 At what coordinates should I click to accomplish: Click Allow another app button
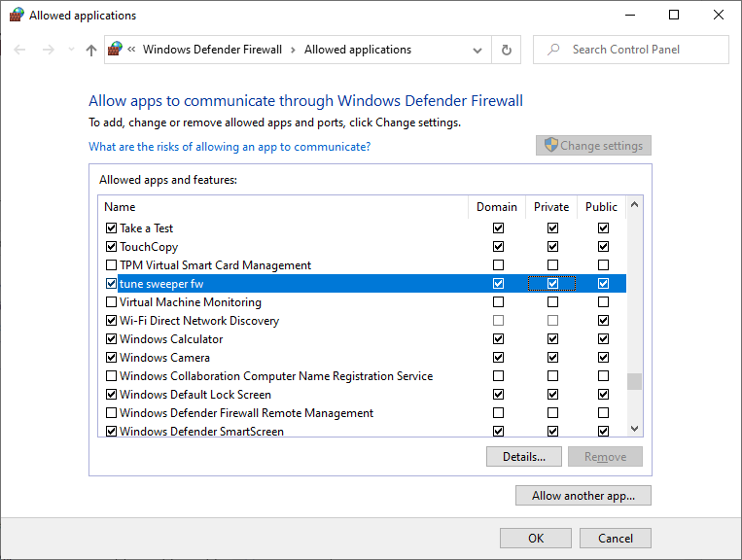click(583, 496)
